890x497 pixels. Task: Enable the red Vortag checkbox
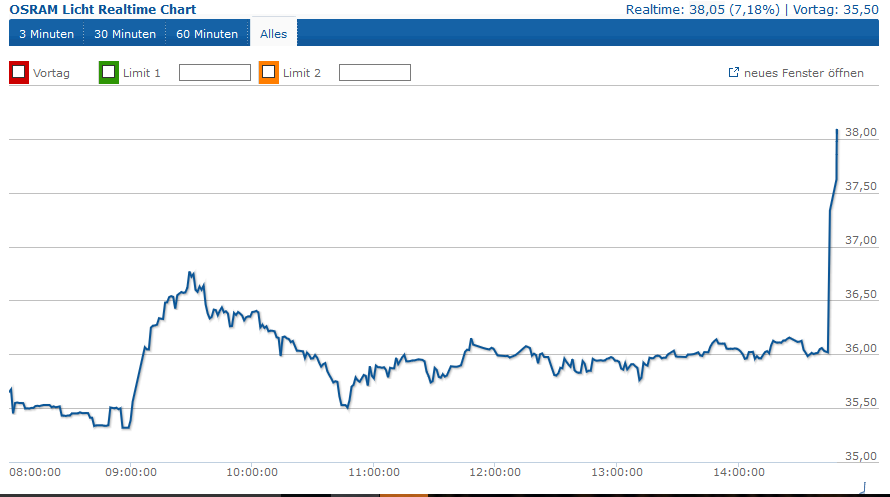(18, 72)
